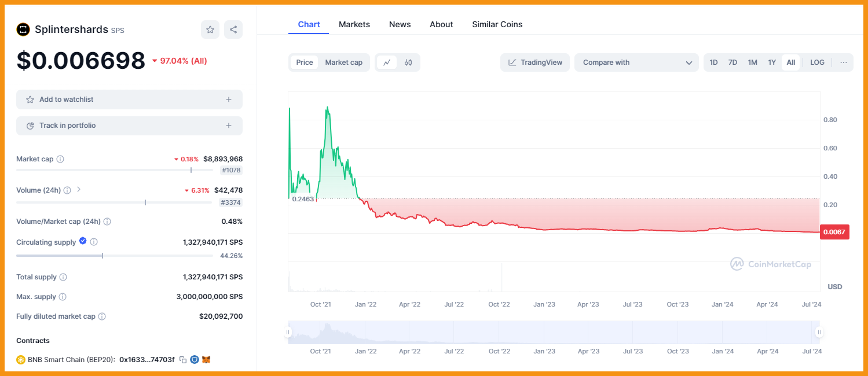Set the chart range to 1M

coord(753,62)
